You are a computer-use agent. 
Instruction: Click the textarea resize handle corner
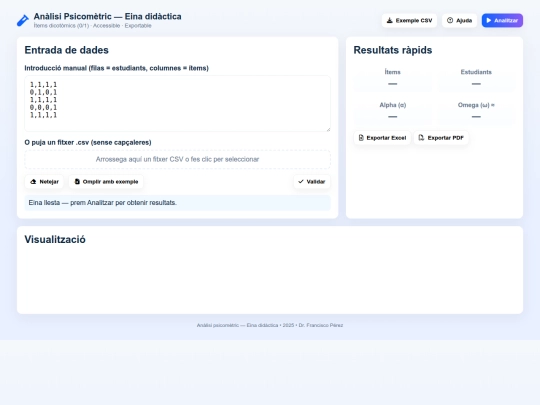(328, 129)
